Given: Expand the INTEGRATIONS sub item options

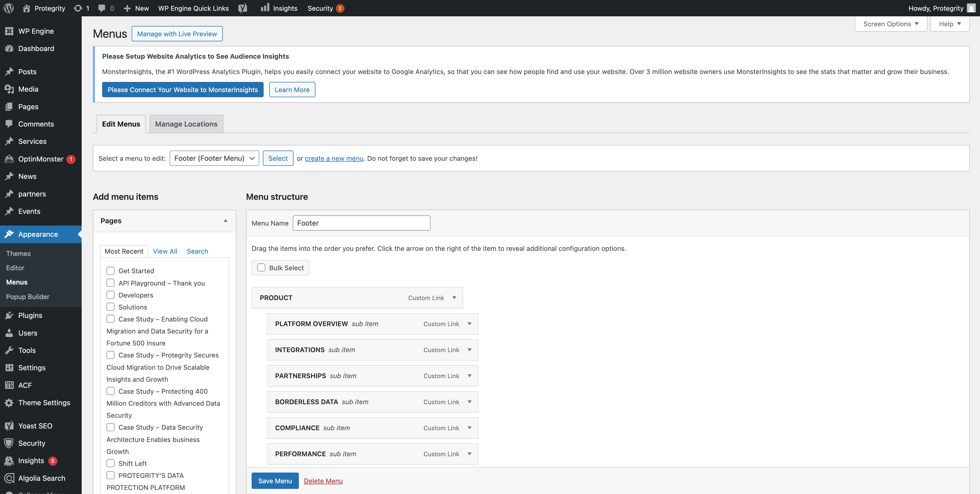Looking at the screenshot, I should click(470, 350).
